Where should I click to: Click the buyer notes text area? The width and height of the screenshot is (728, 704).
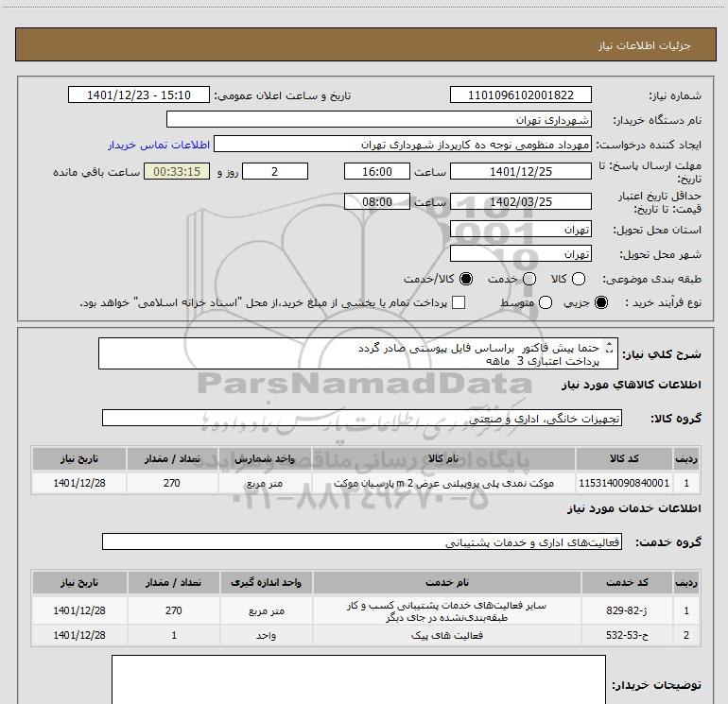click(x=358, y=679)
